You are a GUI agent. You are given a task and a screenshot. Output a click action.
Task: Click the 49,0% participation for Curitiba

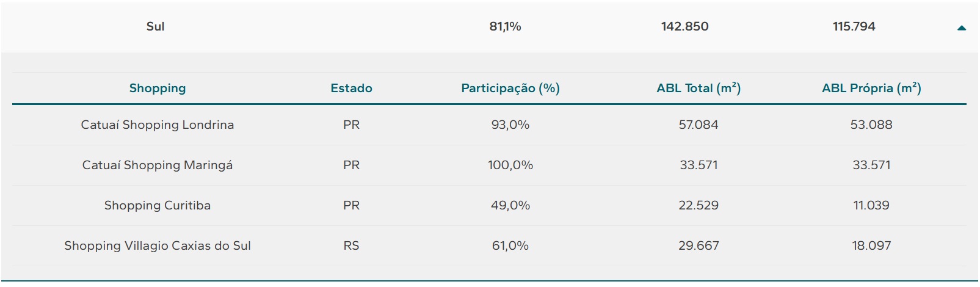510,205
